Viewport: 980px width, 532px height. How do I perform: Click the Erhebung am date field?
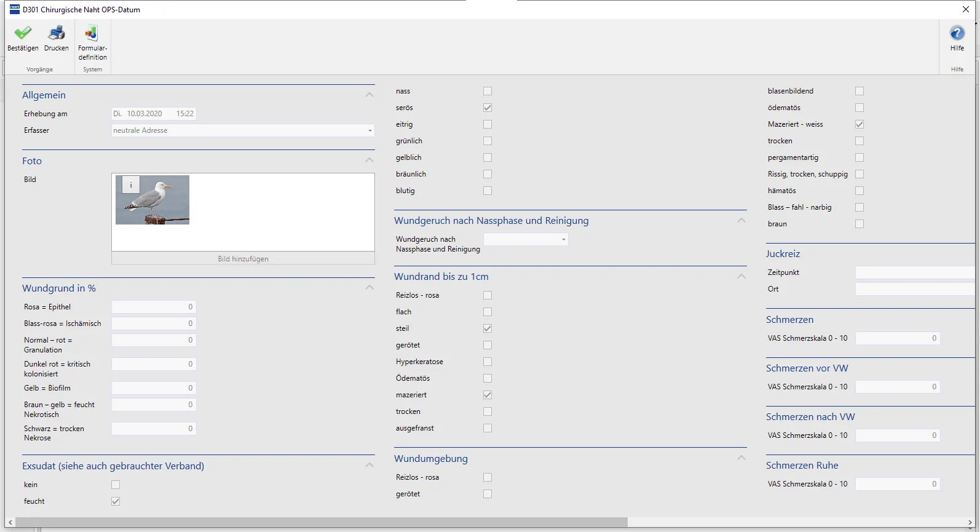(x=154, y=114)
